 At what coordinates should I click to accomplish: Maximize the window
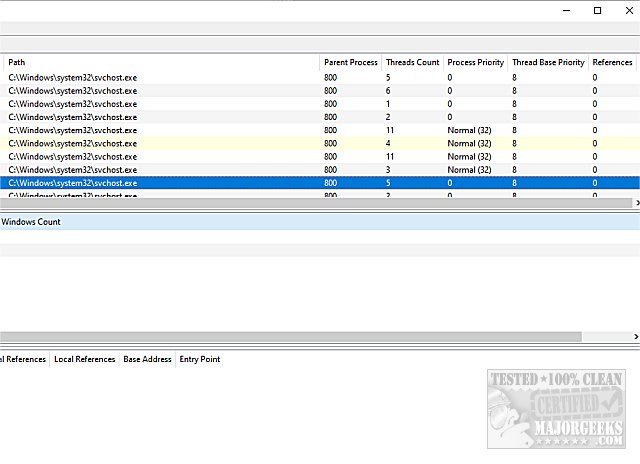598,11
